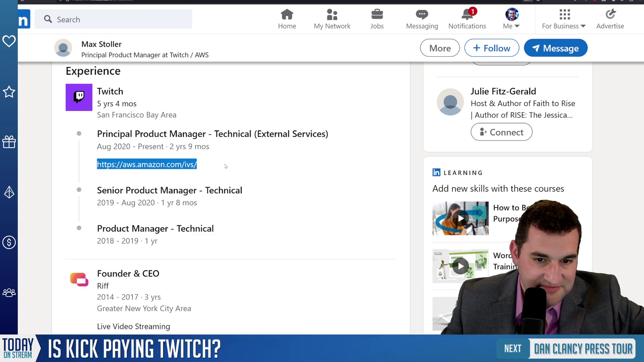
Task: Open the aws.amazon.com/ivs link
Action: pyautogui.click(x=147, y=164)
